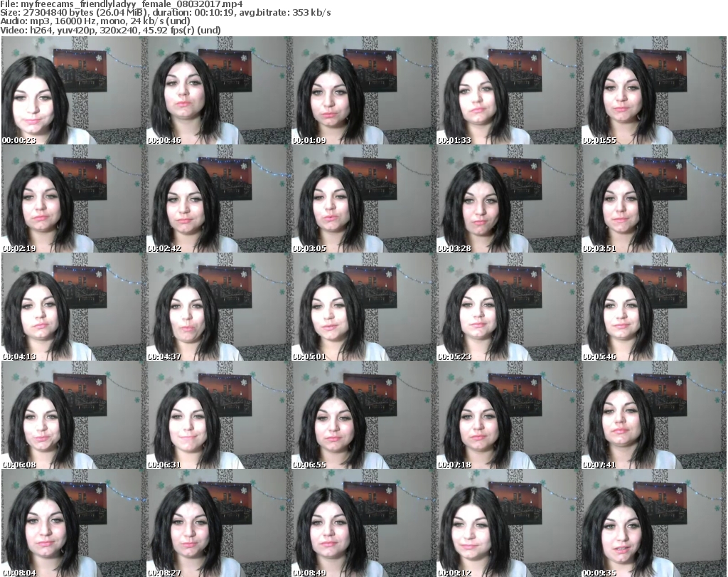Screen dimensions: 728x577
Task: Select the thumbnail frame at 00:01:33
Action: click(x=509, y=90)
